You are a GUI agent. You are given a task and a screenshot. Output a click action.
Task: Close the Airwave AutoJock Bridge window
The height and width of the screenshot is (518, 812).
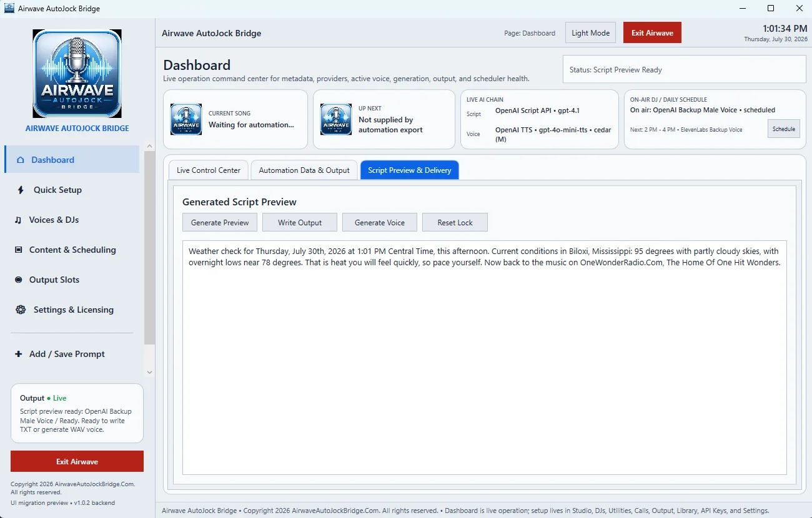[799, 8]
